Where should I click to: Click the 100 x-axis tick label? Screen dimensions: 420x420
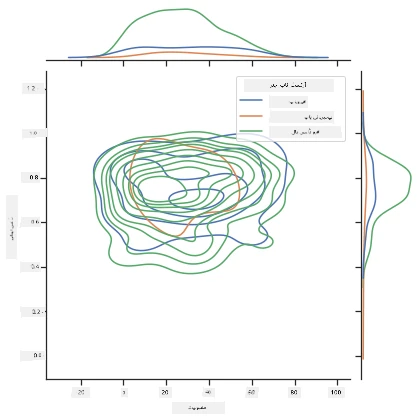click(336, 392)
